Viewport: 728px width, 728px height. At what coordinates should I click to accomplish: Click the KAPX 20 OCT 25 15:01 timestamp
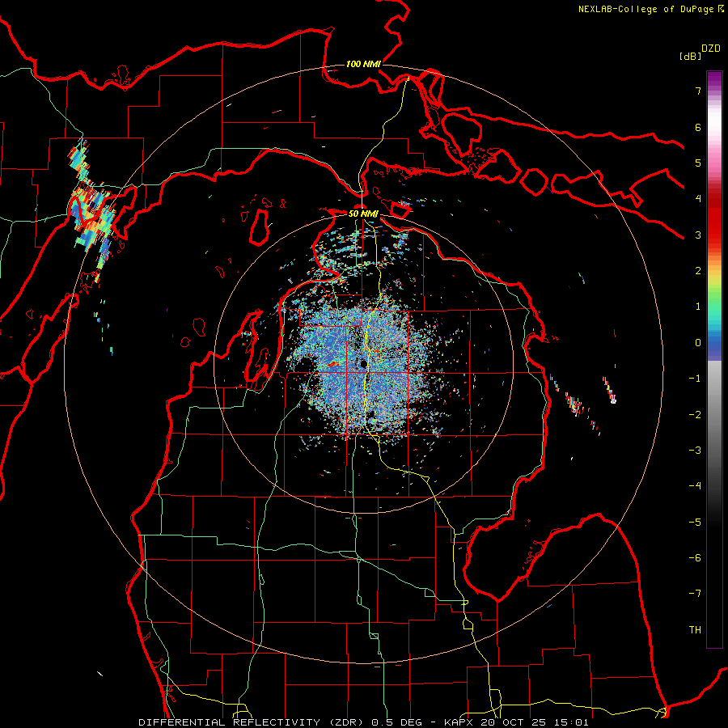click(x=516, y=722)
